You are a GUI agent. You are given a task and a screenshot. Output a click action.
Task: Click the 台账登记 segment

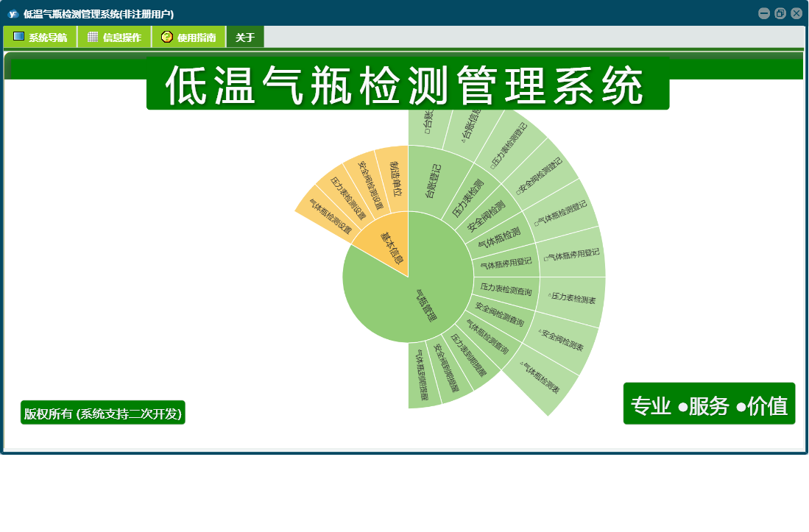point(432,180)
